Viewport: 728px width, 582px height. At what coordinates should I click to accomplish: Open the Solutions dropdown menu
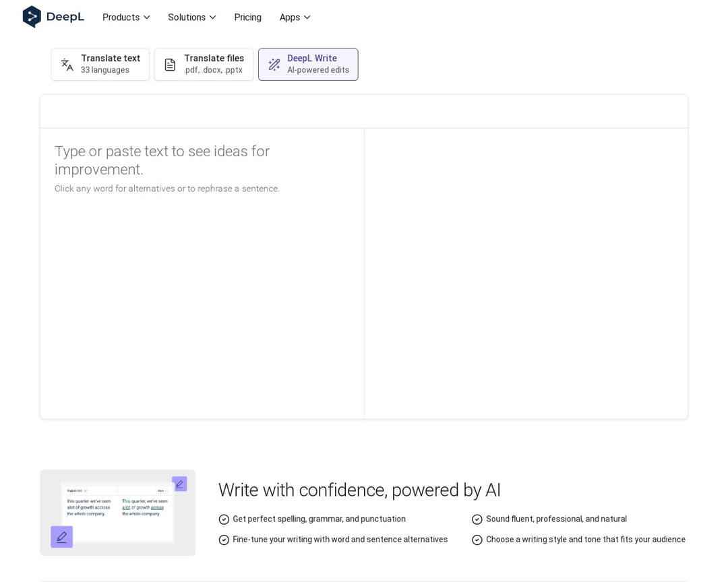[192, 18]
